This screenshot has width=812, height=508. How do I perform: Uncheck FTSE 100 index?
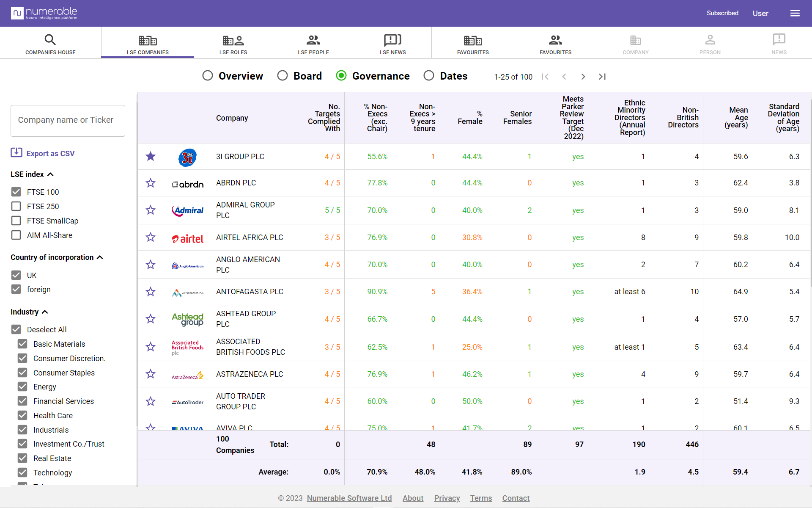16,192
